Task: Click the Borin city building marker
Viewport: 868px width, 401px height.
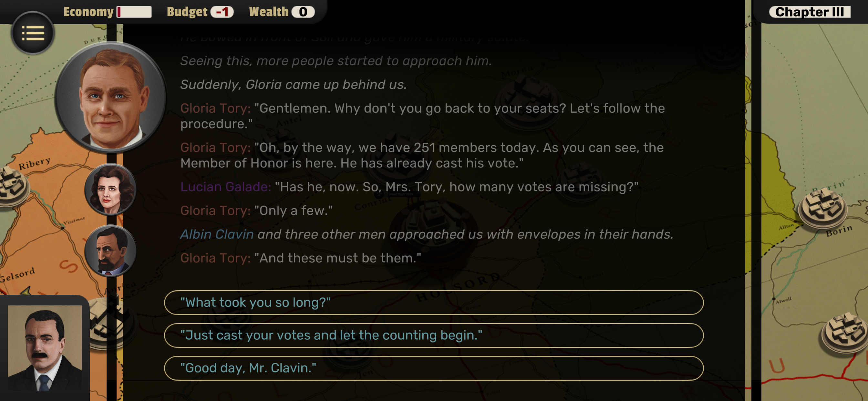Action: 822,206
